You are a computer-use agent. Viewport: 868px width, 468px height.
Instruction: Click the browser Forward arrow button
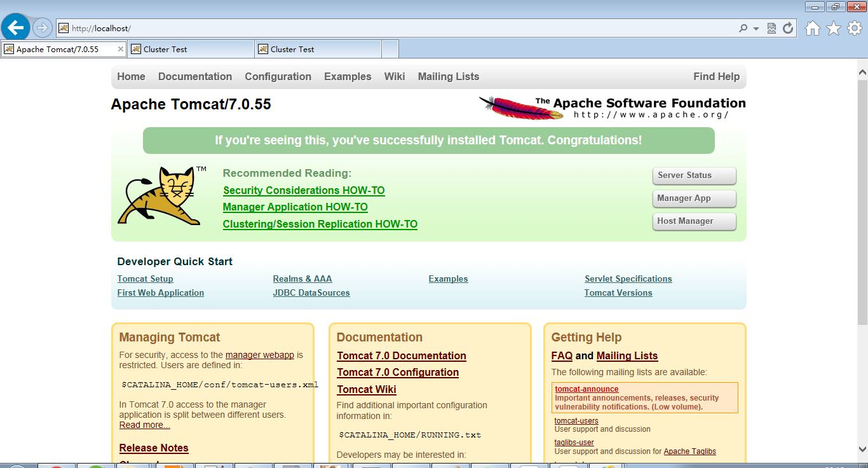coord(42,27)
